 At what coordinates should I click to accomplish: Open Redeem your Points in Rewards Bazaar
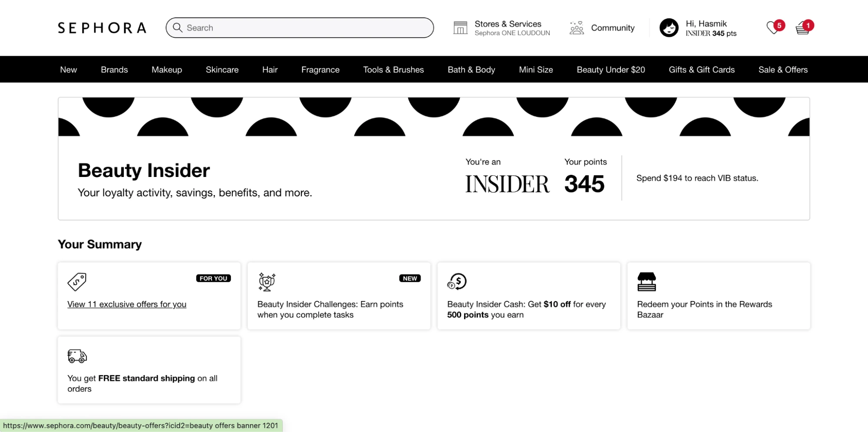tap(718, 296)
